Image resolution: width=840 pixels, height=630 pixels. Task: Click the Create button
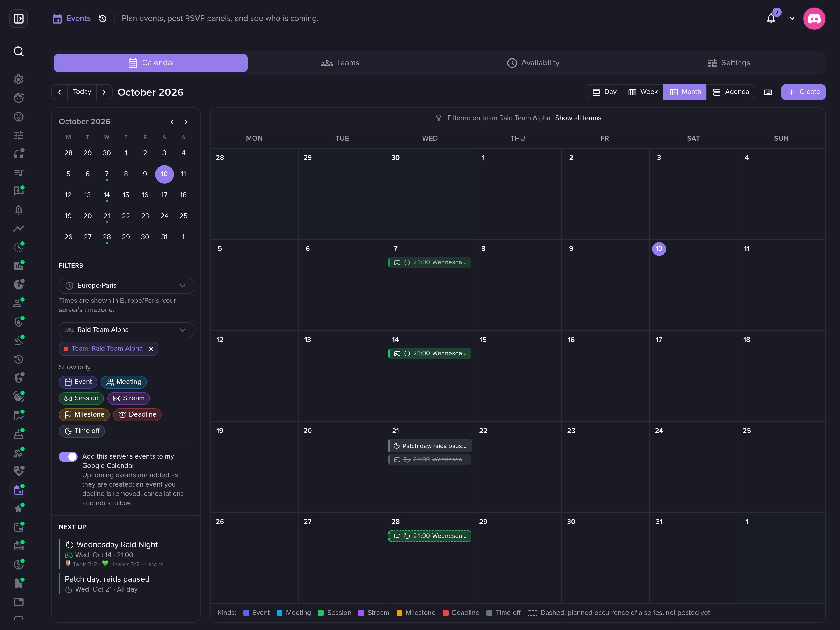804,92
